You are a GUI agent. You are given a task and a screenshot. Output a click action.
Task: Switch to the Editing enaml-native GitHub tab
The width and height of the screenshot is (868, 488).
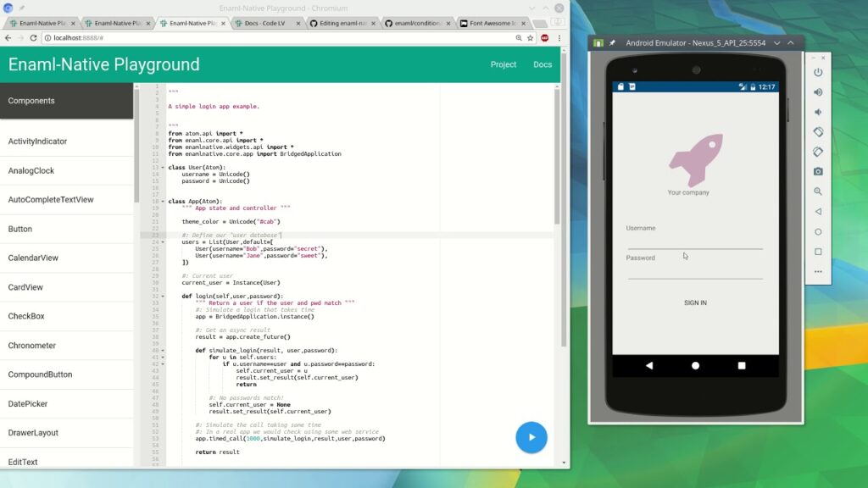pos(342,23)
